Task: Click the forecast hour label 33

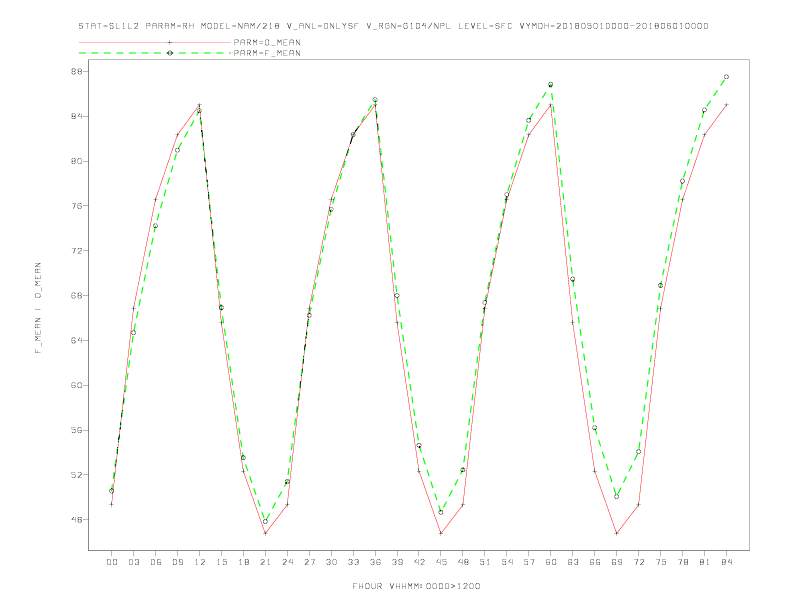Action: coord(353,562)
